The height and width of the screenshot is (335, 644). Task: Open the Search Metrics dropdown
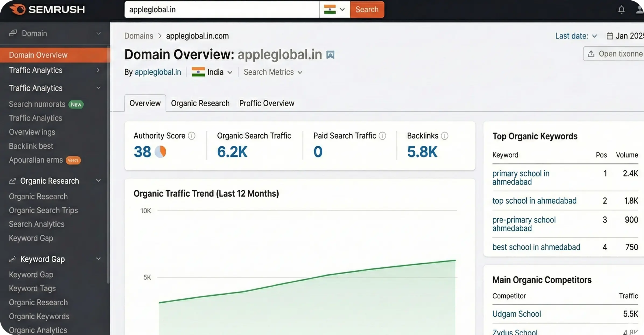pos(273,72)
